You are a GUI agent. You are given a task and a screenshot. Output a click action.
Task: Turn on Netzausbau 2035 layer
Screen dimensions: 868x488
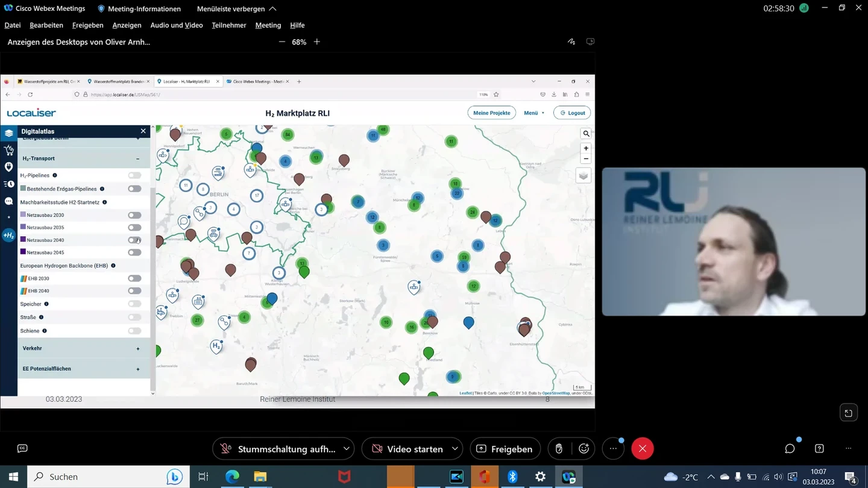point(134,228)
